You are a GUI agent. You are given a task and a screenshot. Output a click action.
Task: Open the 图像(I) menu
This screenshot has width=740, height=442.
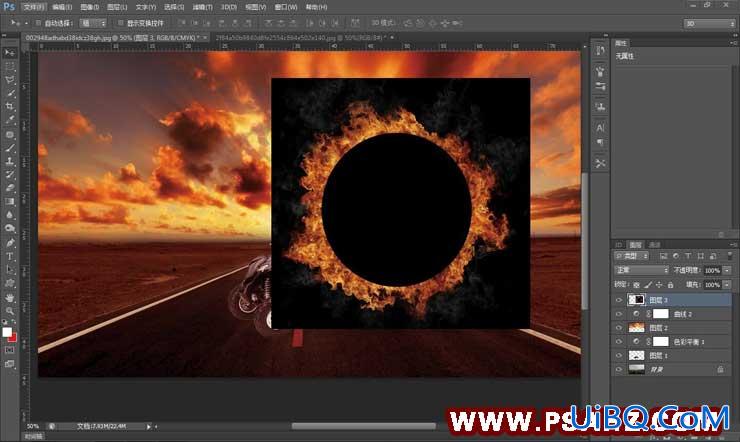tap(89, 7)
